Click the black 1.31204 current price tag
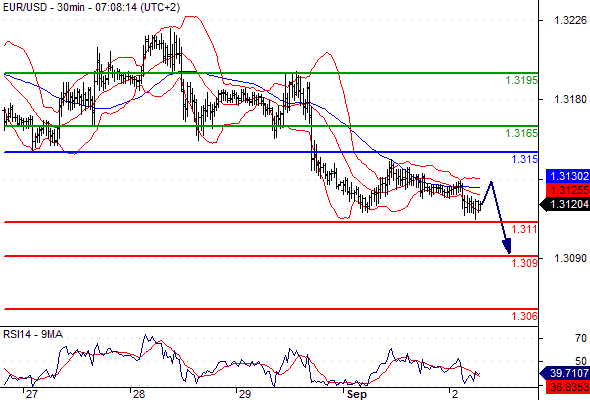Image resolution: width=590 pixels, height=400 pixels. point(565,204)
